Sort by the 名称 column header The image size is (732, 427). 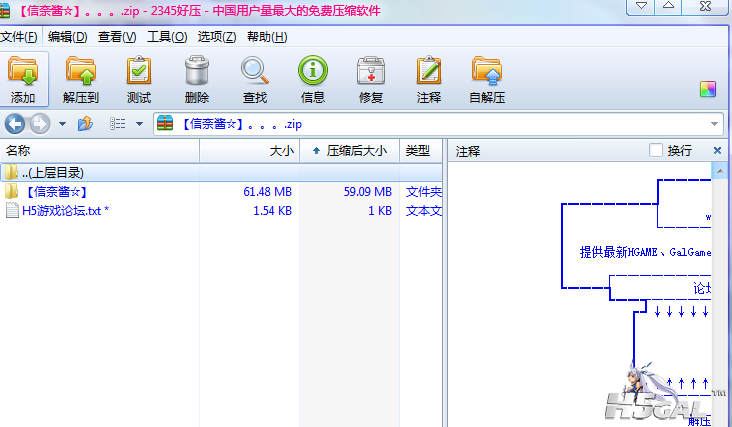99,151
